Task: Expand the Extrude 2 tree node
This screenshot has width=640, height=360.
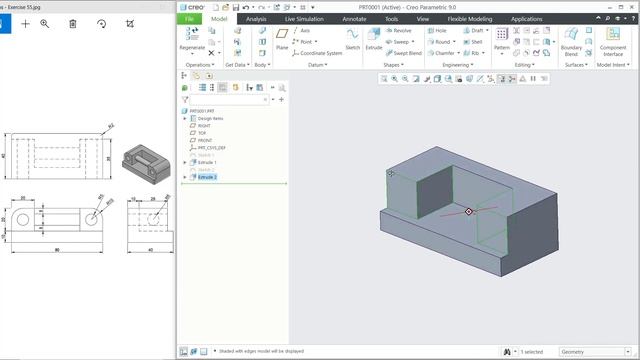Action: click(x=184, y=177)
